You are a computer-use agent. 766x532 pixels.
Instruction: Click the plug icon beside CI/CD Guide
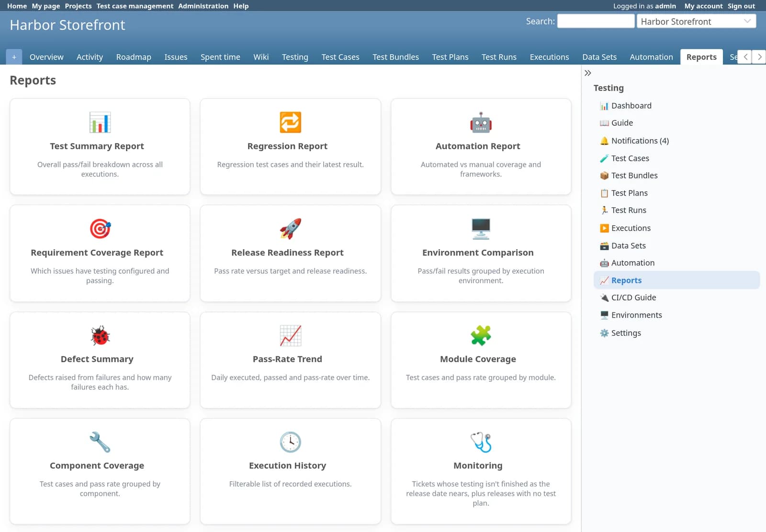pyautogui.click(x=604, y=298)
